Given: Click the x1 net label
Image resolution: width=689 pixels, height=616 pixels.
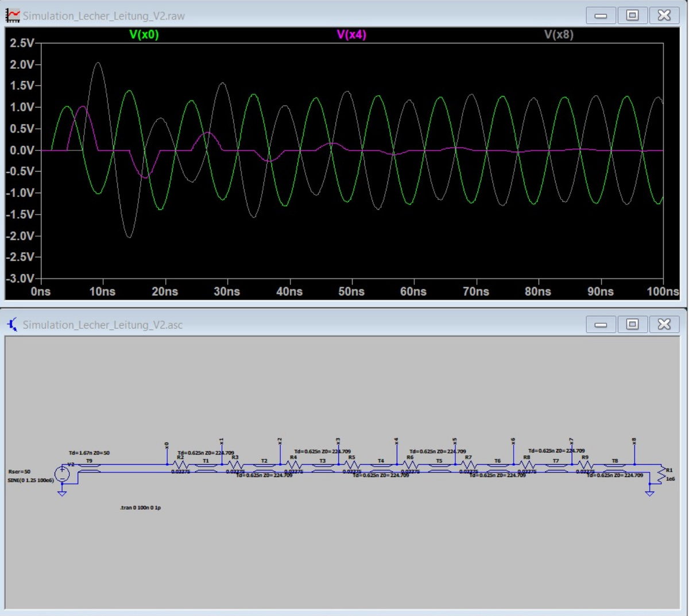Looking at the screenshot, I should (222, 441).
